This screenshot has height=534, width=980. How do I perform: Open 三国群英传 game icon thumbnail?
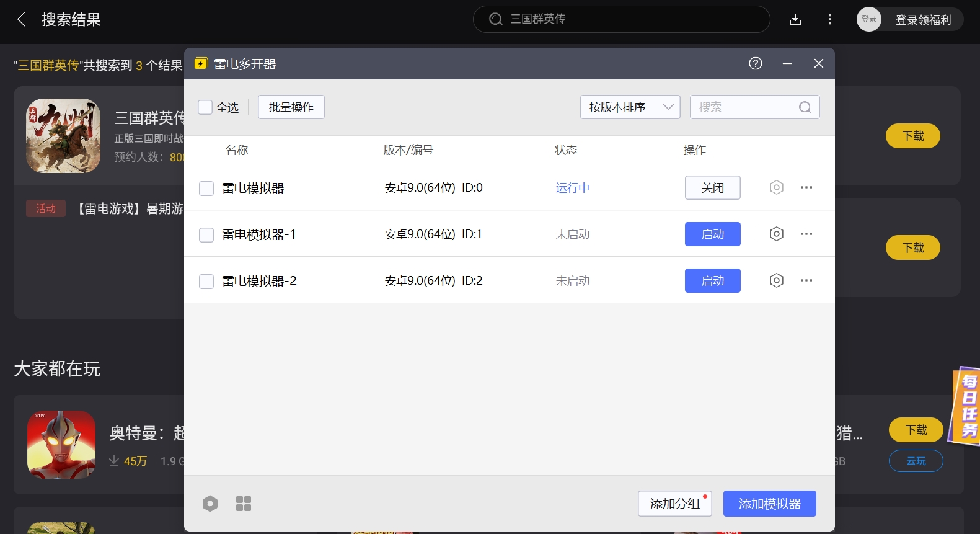pos(63,136)
